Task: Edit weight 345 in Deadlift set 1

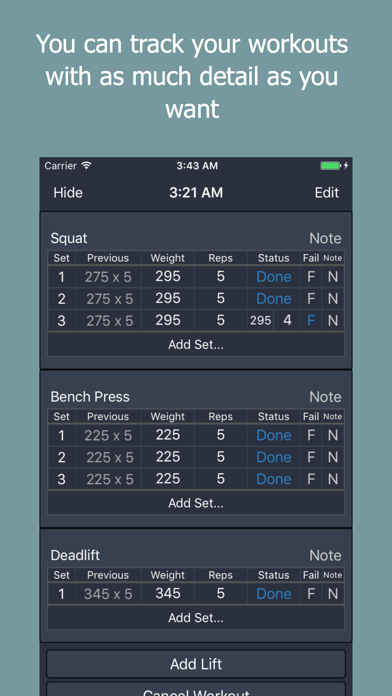Action: point(168,594)
